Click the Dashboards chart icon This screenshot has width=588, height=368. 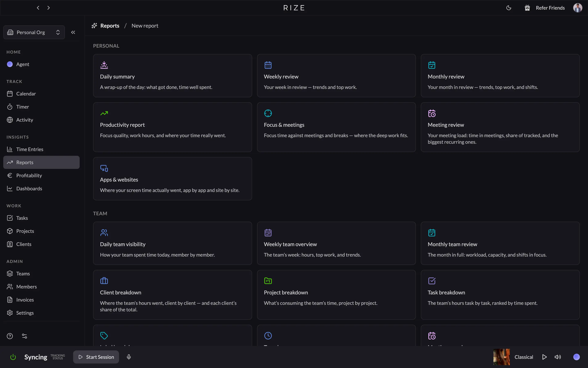(x=10, y=189)
